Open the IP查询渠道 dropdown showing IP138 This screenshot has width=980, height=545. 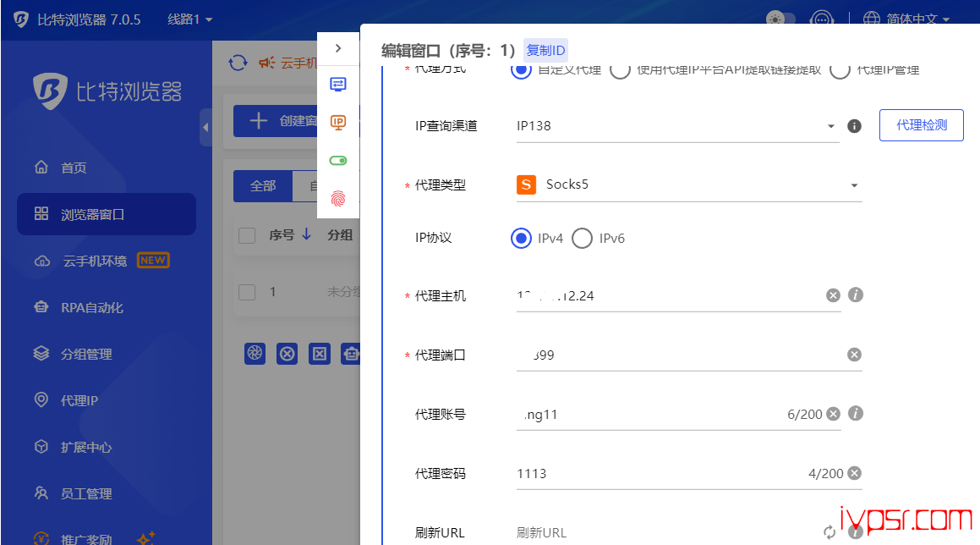click(677, 126)
